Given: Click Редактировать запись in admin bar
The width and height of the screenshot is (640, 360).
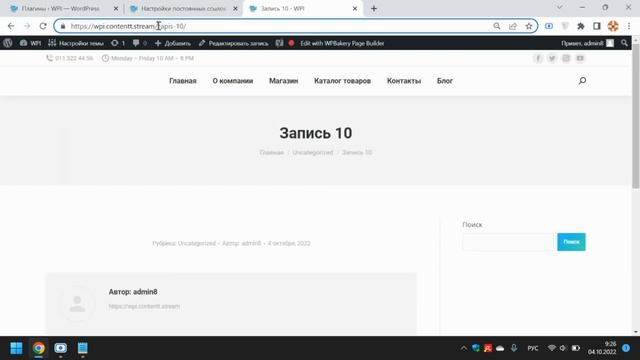Looking at the screenshot, I should pos(233,43).
